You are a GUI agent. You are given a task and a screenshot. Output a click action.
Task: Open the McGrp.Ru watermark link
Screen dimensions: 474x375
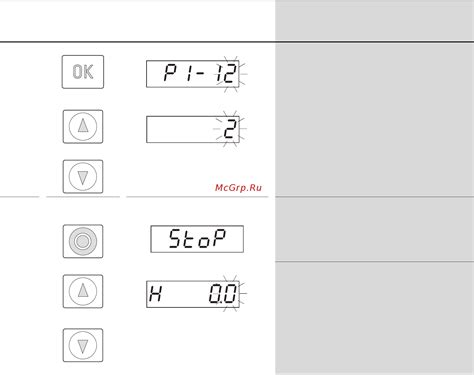(238, 188)
